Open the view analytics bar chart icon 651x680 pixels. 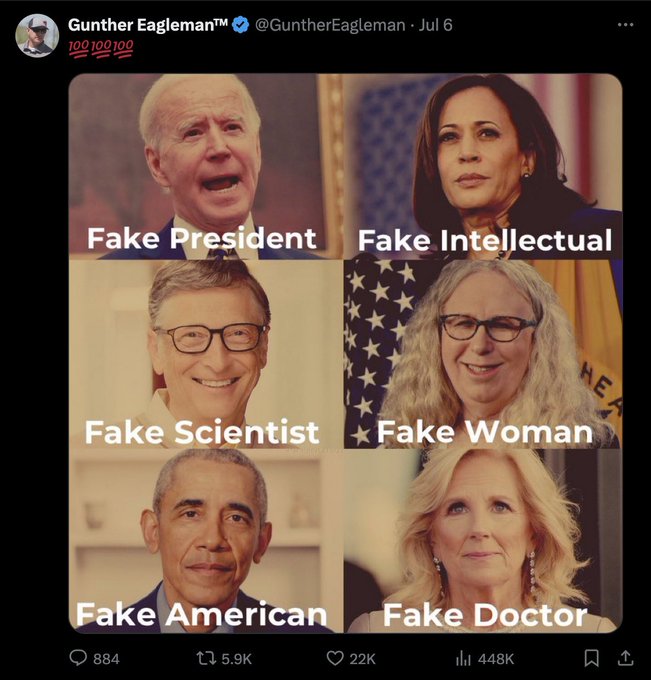463,658
